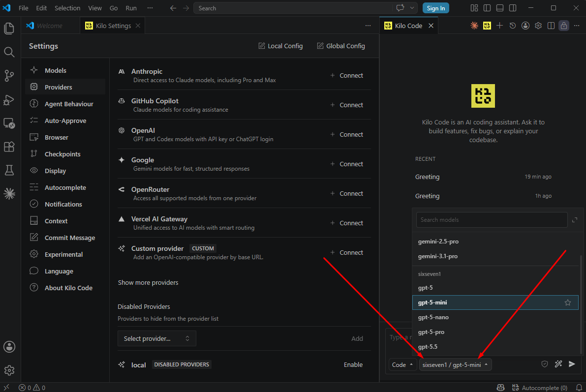
Task: Expand the model picker with expand icon
Action: tap(575, 220)
